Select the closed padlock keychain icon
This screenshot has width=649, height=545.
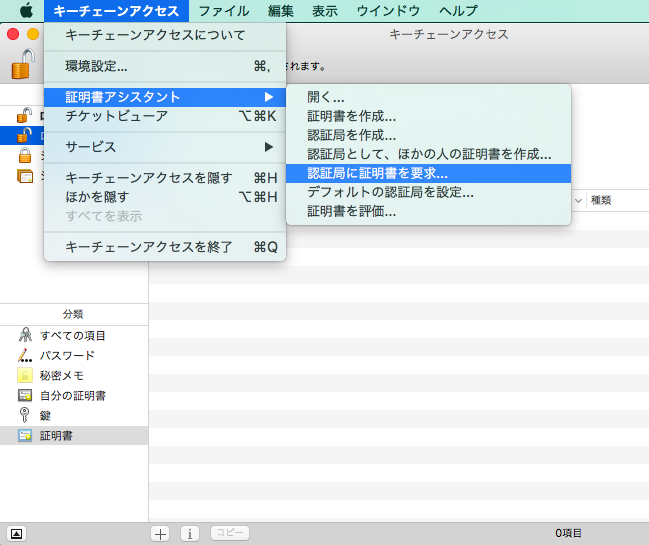[25, 155]
